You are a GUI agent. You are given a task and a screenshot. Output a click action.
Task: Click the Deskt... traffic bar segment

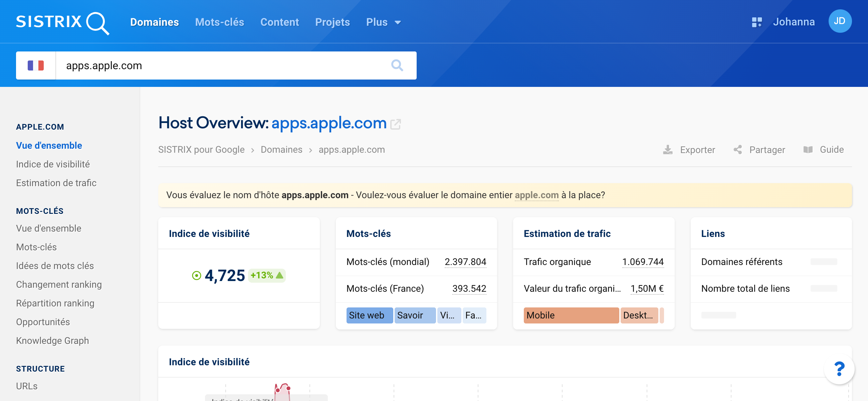point(639,315)
